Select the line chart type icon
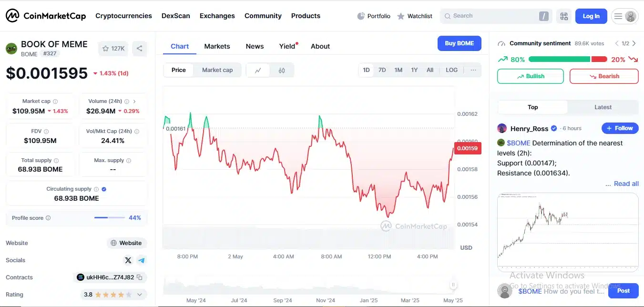The width and height of the screenshot is (644, 307). tap(258, 70)
